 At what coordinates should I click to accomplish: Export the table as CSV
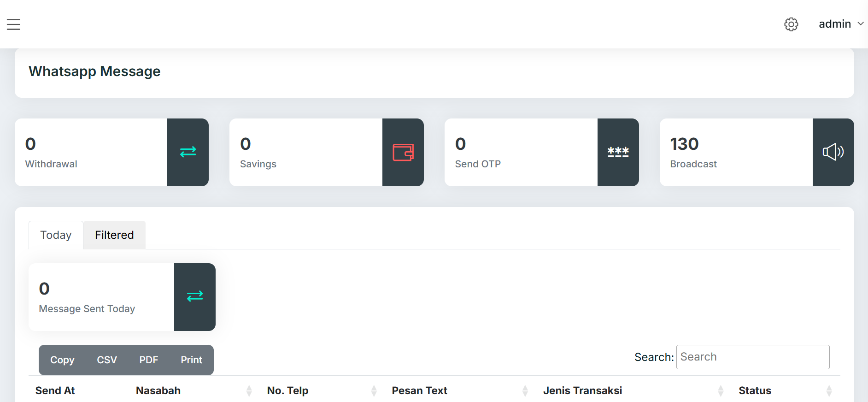point(107,360)
